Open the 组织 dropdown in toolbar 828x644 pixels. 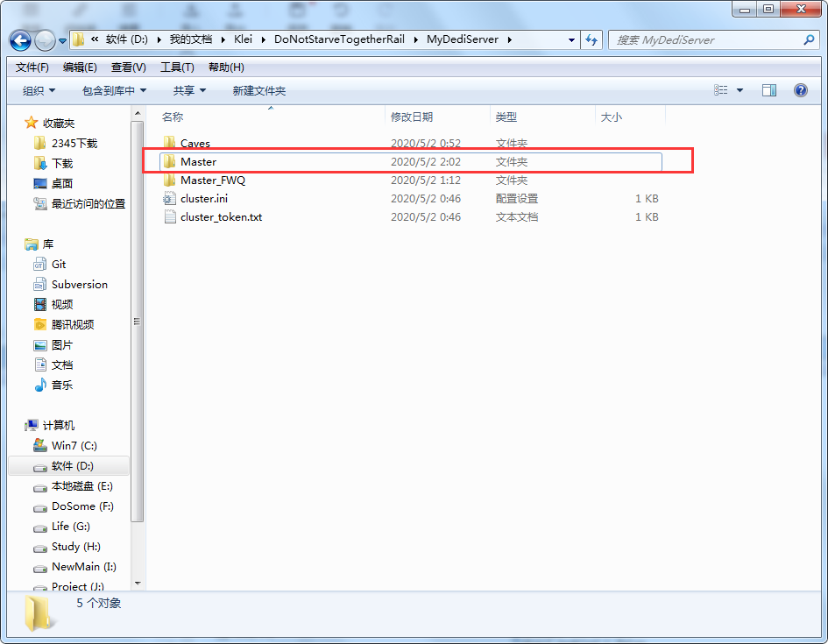coord(39,91)
